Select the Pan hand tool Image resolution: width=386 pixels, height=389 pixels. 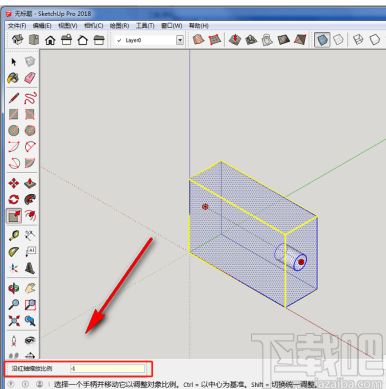(x=30, y=288)
